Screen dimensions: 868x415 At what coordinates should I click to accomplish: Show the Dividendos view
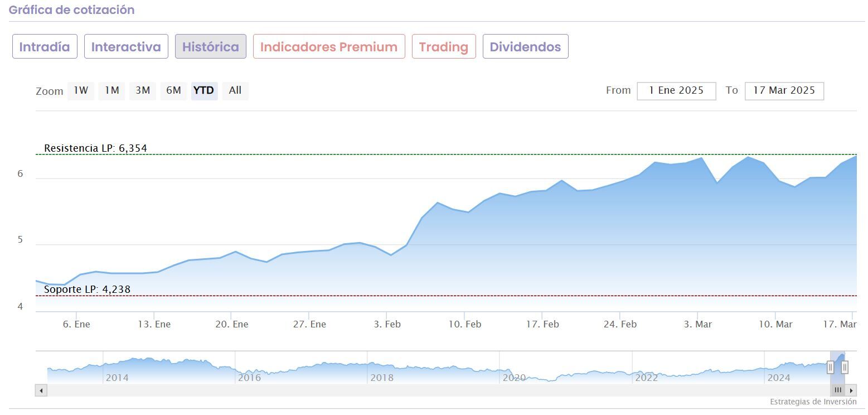point(525,47)
